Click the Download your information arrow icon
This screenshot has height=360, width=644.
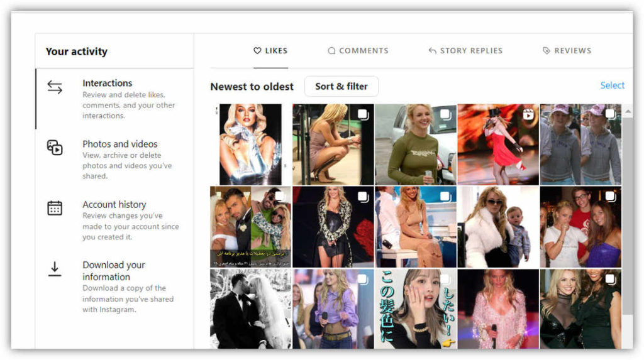coord(55,269)
